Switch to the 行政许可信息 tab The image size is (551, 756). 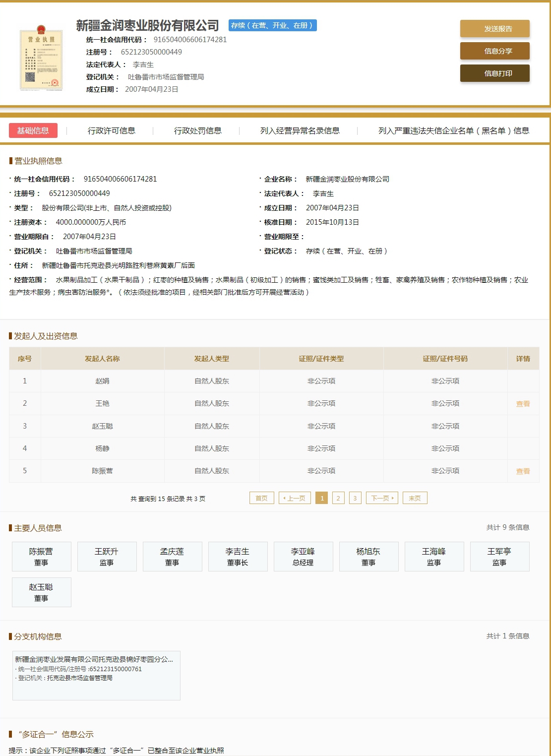pos(112,131)
